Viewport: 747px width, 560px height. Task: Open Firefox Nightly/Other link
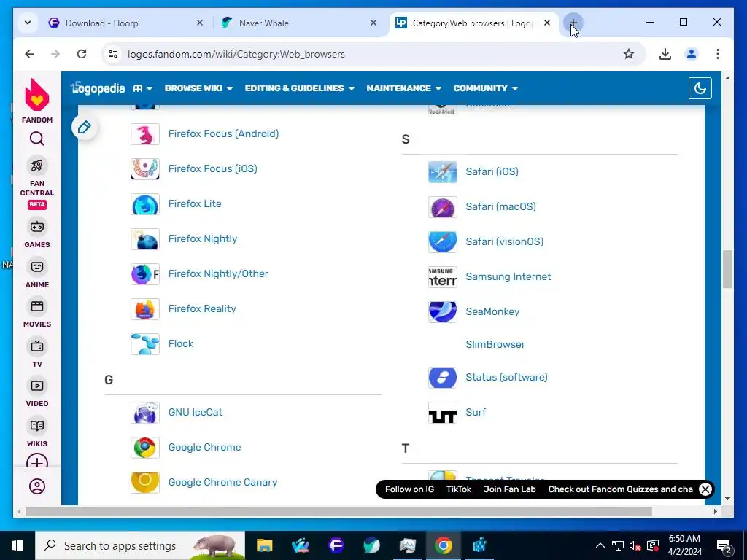coord(218,274)
